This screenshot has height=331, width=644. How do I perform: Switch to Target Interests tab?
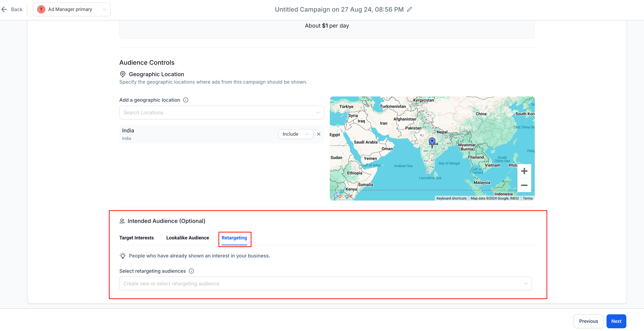pos(136,238)
